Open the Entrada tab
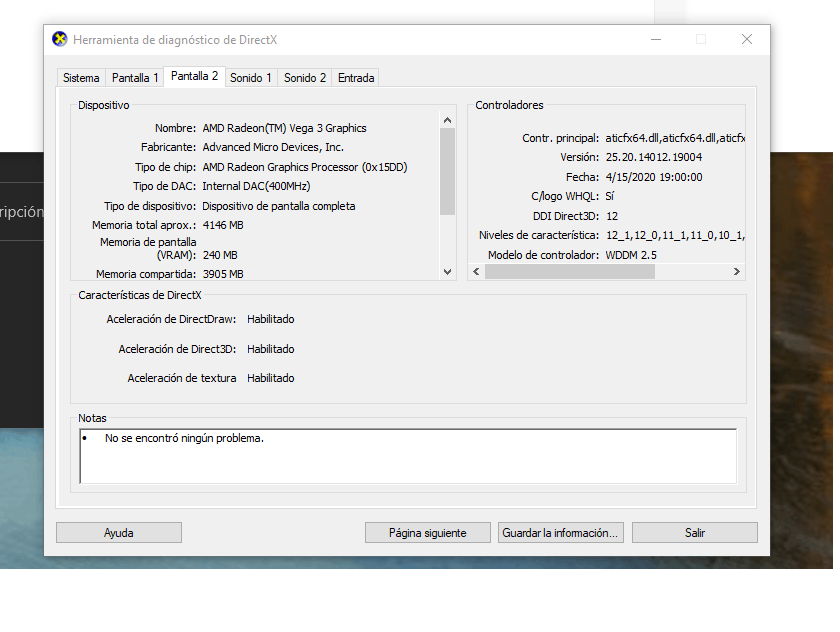 [356, 78]
